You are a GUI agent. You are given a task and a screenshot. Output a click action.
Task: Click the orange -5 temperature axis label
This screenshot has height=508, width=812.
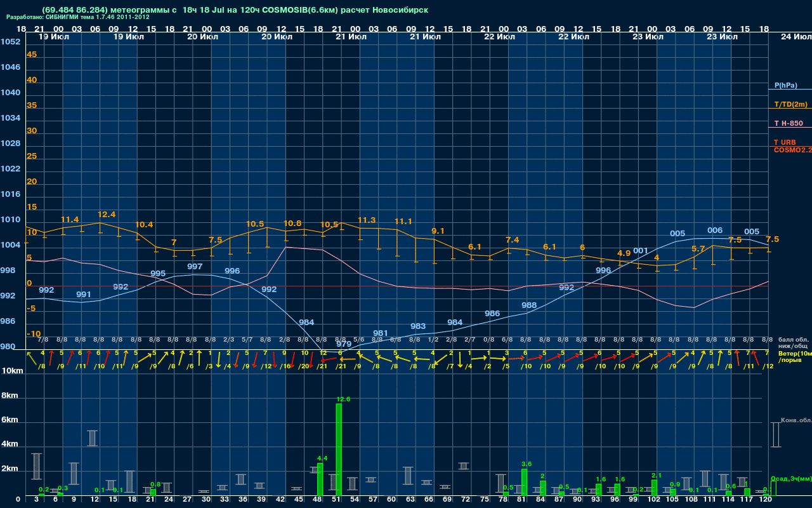point(32,309)
